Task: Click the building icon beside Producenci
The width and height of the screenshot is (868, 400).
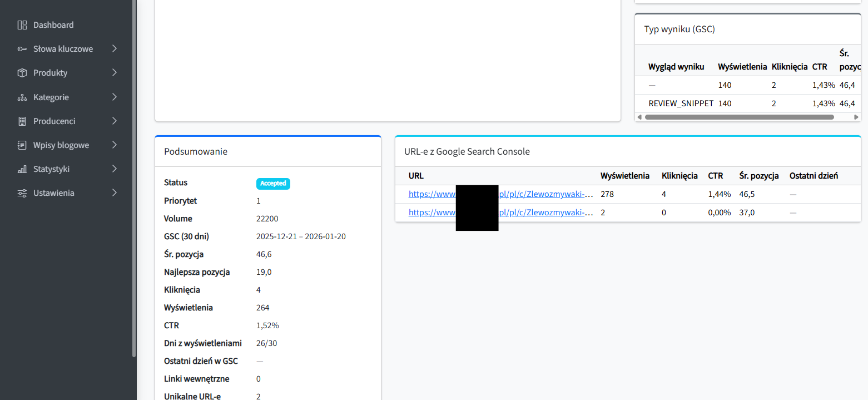Action: (22, 121)
